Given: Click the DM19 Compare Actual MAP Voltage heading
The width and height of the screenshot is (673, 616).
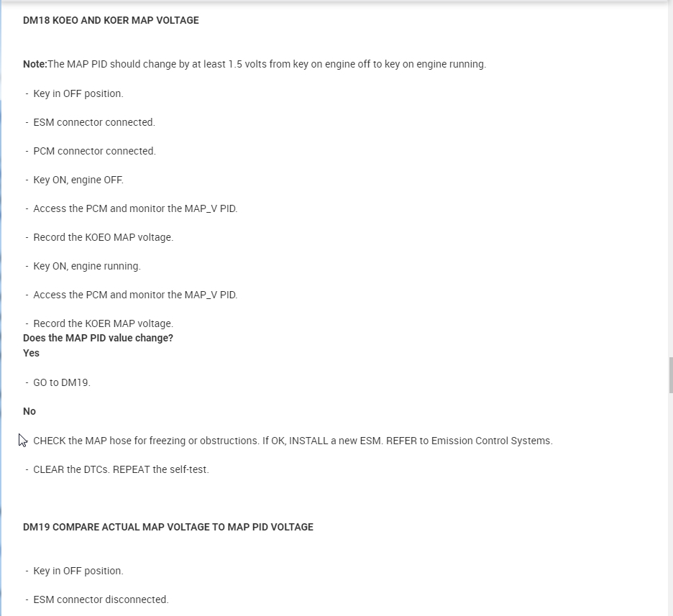Looking at the screenshot, I should (x=168, y=527).
